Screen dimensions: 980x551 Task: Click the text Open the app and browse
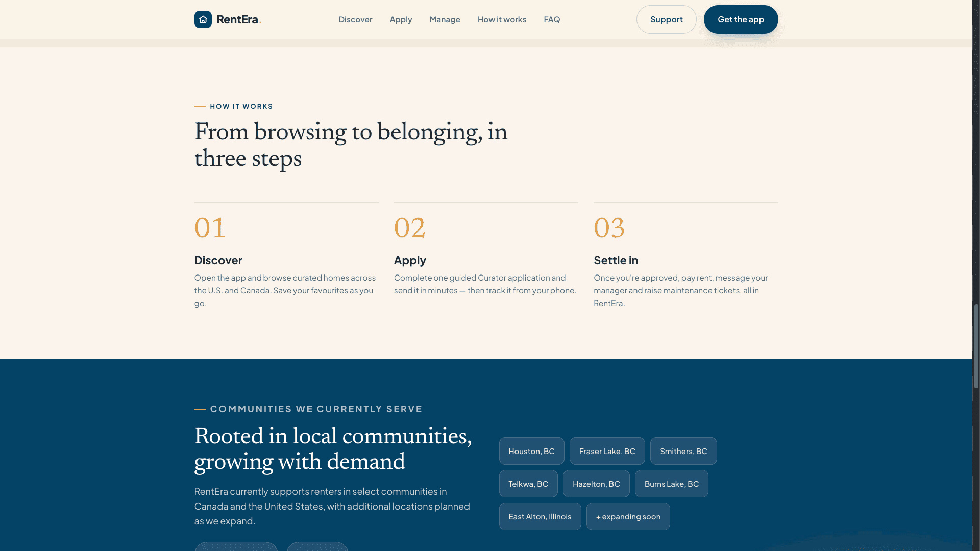pyautogui.click(x=285, y=290)
